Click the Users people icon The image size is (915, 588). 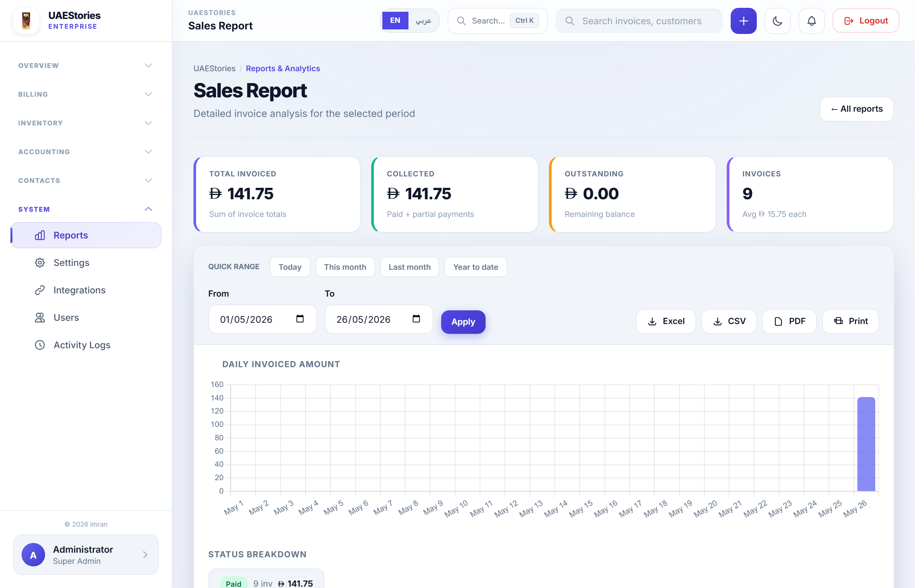click(x=40, y=318)
